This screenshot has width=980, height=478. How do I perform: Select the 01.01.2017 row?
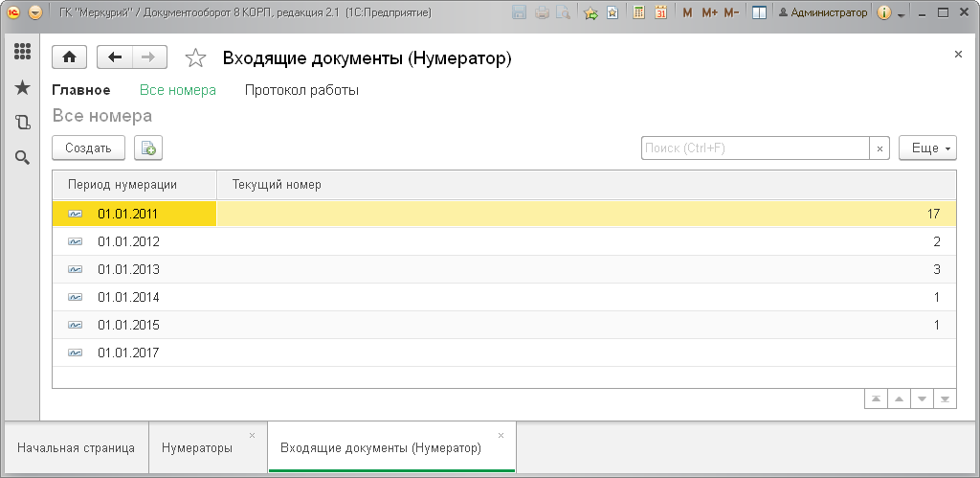point(504,353)
